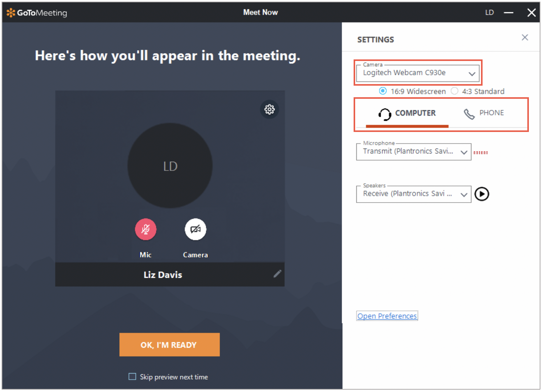Select the 16:9 Widescreen aspect ratio
Viewport: 542px width, 392px height.
[383, 91]
